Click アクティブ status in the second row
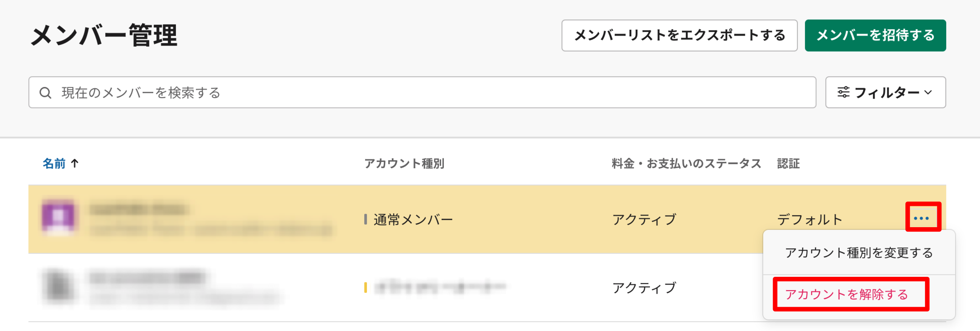980x331 pixels. [x=644, y=288]
